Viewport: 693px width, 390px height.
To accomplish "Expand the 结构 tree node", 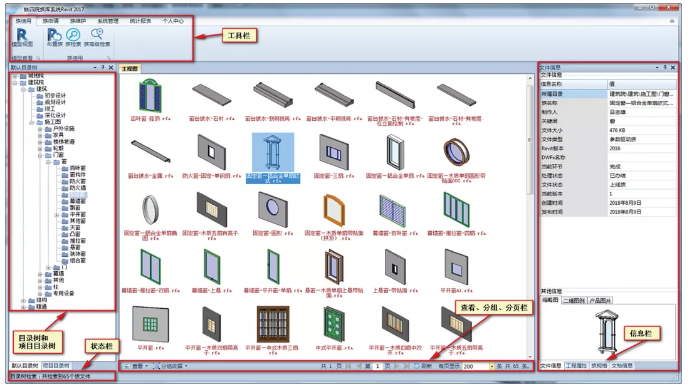I will point(23,300).
